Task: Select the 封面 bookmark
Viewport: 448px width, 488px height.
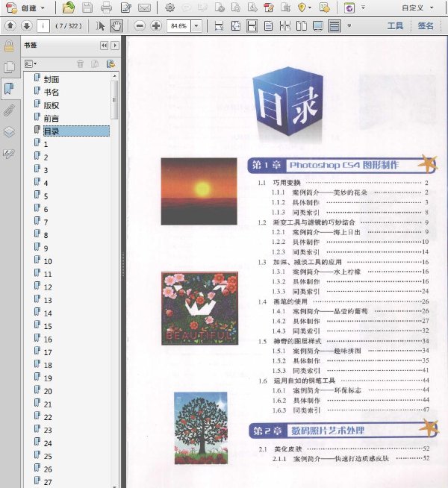Action: click(x=52, y=79)
